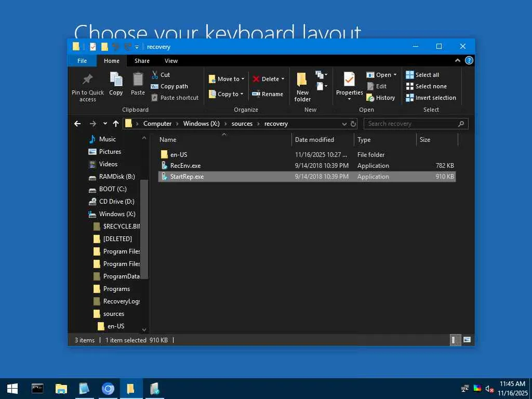The width and height of the screenshot is (532, 399).
Task: Go Up one folder level
Action: [x=116, y=124]
